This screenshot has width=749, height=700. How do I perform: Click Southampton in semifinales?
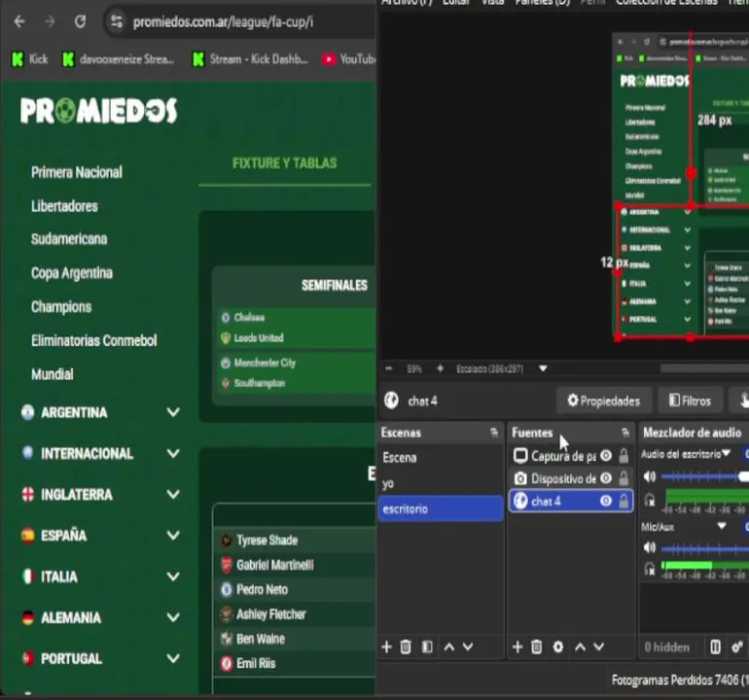pos(260,383)
